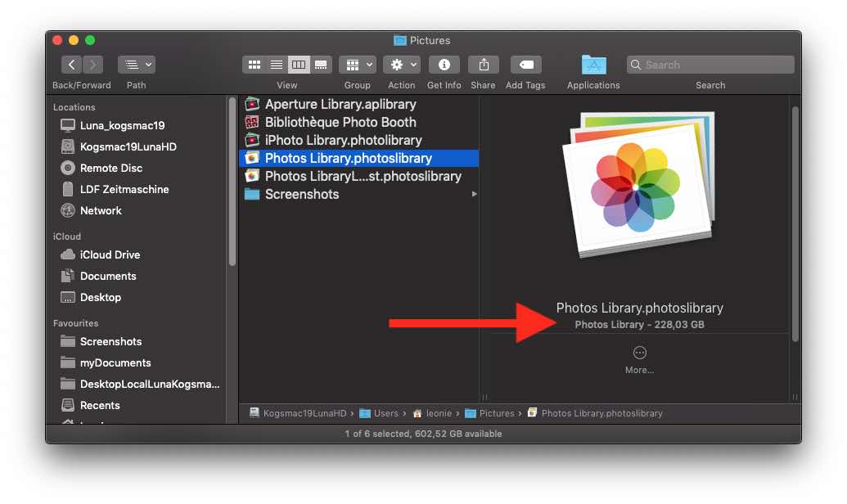This screenshot has height=504, width=847.
Task: Switch to gallery view
Action: (321, 65)
